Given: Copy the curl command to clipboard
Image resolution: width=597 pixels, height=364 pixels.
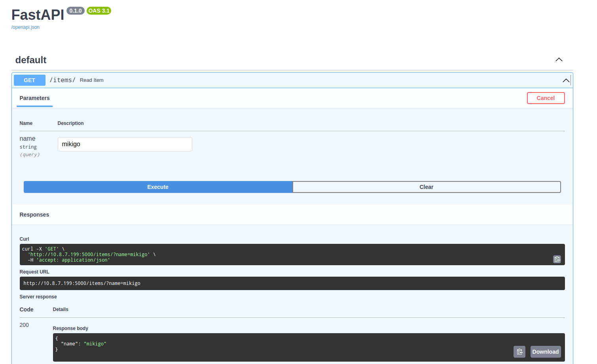Looking at the screenshot, I should [x=557, y=259].
